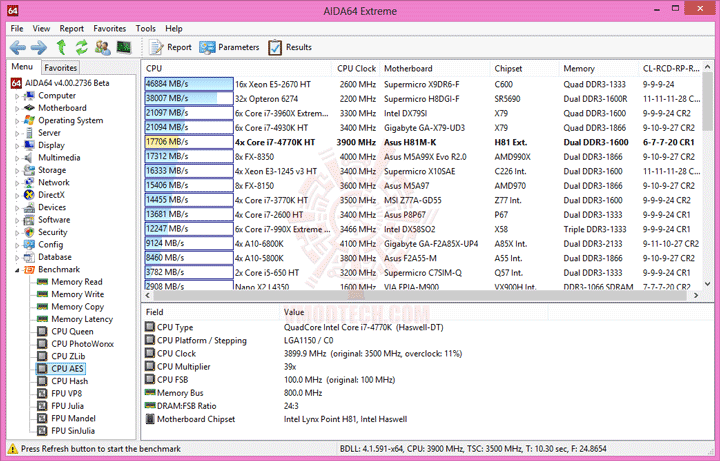Screen dimensions: 720x461
Task: Expand the Server tree node
Action: click(x=17, y=133)
